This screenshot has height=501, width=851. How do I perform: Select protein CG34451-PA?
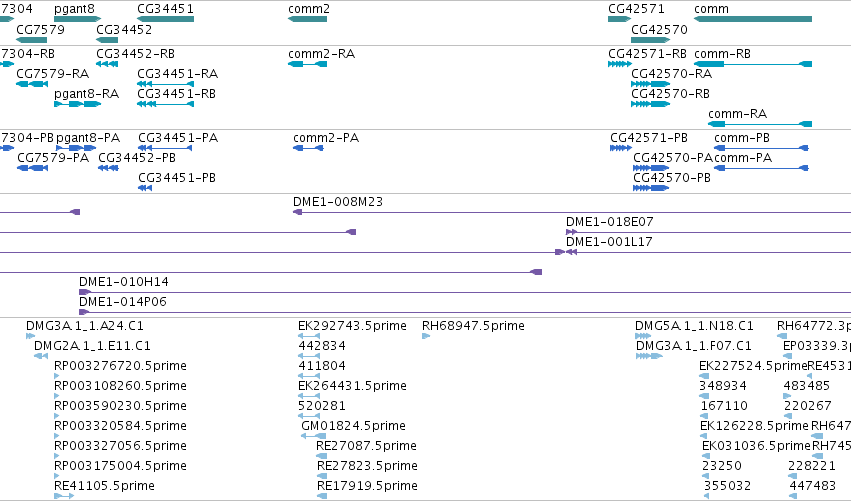pyautogui.click(x=166, y=148)
